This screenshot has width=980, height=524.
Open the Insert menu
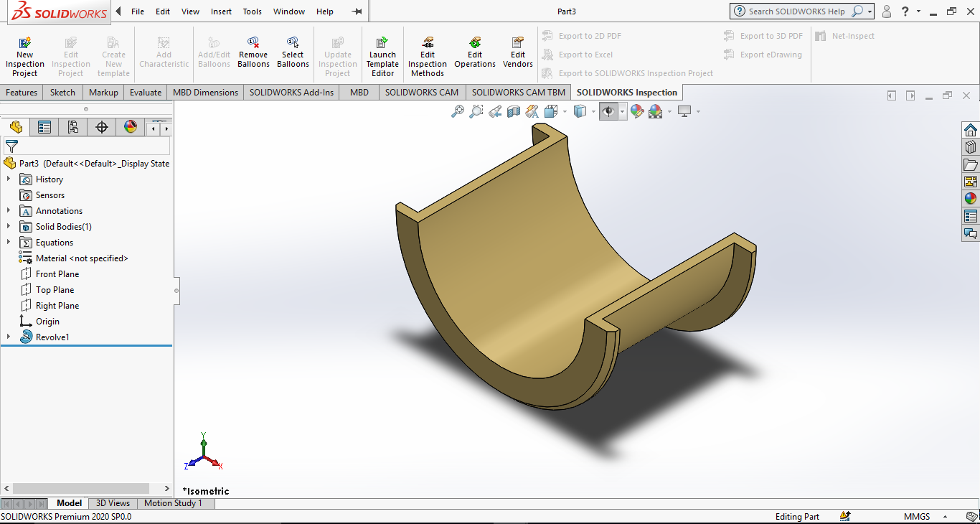221,11
